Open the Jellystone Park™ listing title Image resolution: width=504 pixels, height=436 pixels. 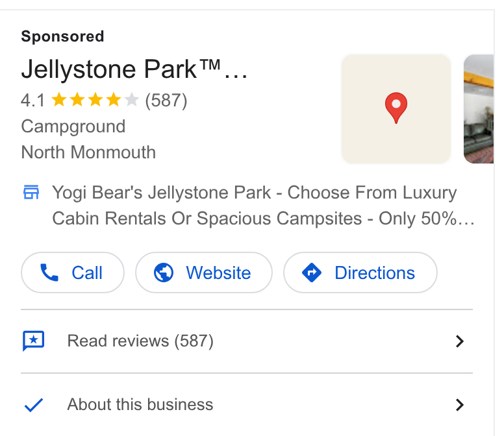(134, 69)
